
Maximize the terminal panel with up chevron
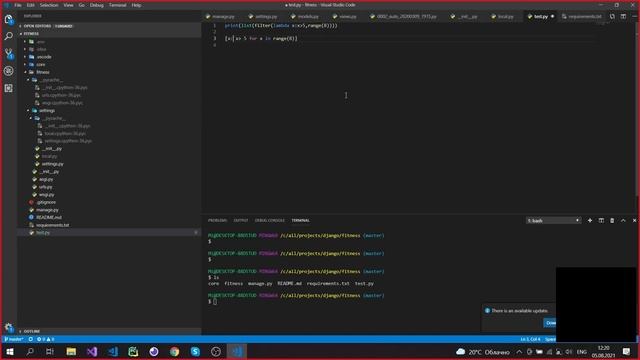(x=623, y=220)
